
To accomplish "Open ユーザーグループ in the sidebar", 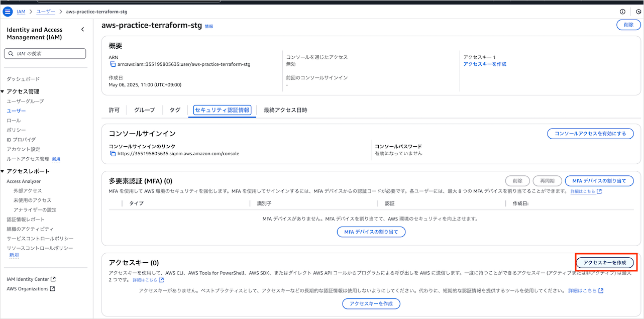I will tap(25, 101).
